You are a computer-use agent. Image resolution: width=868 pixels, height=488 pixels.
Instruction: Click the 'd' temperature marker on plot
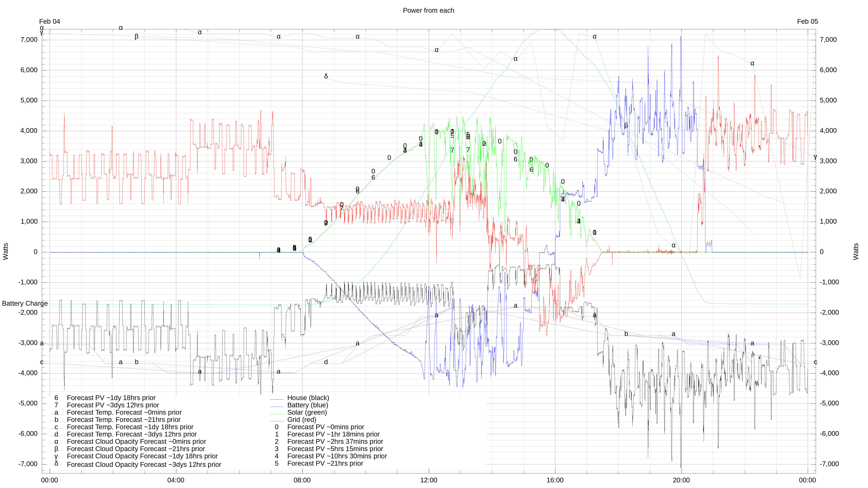pos(326,362)
